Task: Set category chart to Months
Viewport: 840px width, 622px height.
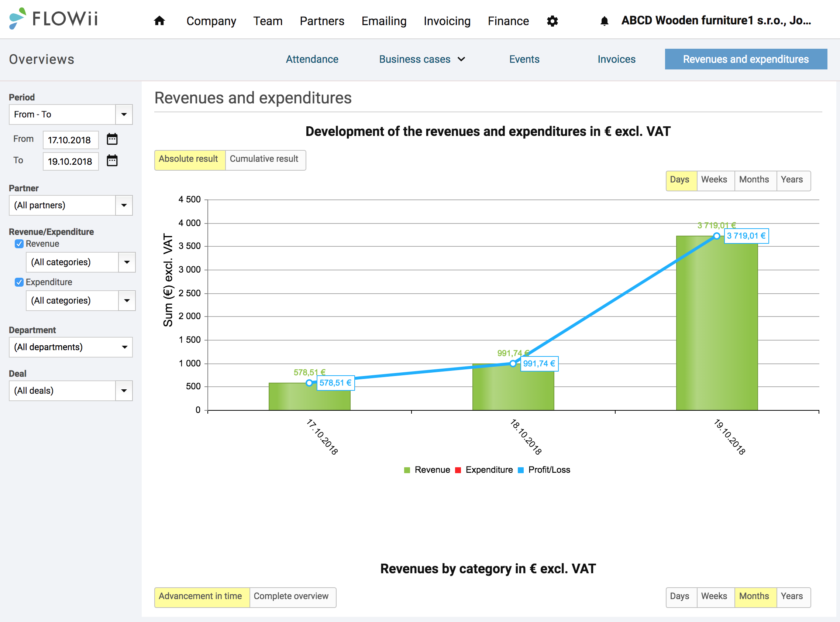Action: click(x=755, y=597)
